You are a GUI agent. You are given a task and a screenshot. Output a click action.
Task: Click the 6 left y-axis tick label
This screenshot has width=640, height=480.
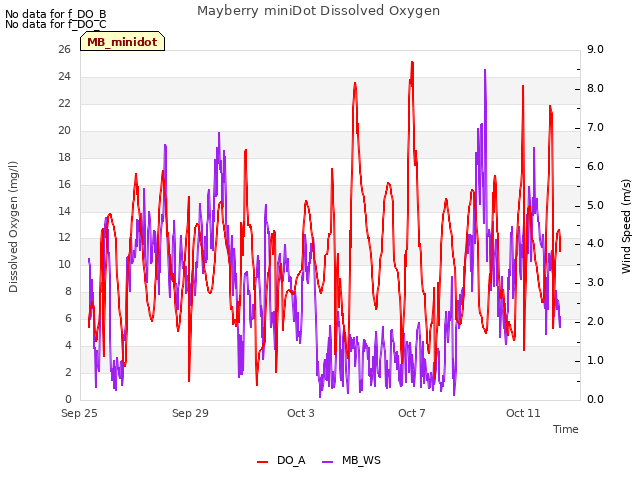pyautogui.click(x=68, y=318)
